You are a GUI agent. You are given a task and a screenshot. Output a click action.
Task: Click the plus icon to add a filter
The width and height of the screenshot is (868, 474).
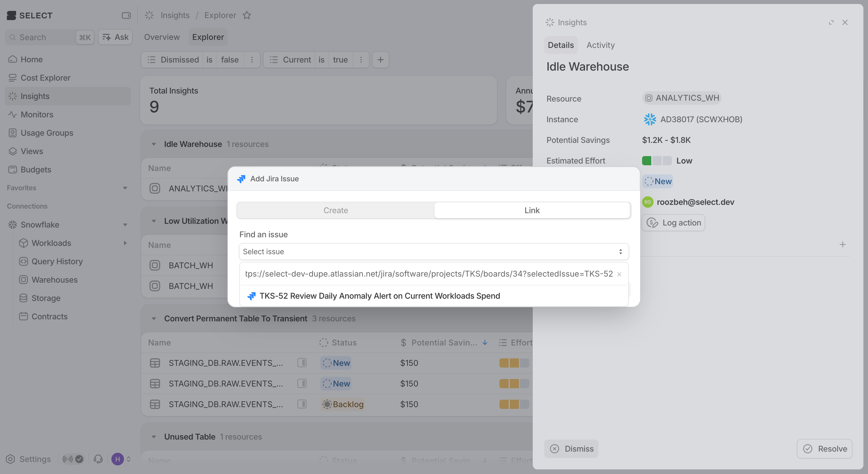[x=380, y=60]
